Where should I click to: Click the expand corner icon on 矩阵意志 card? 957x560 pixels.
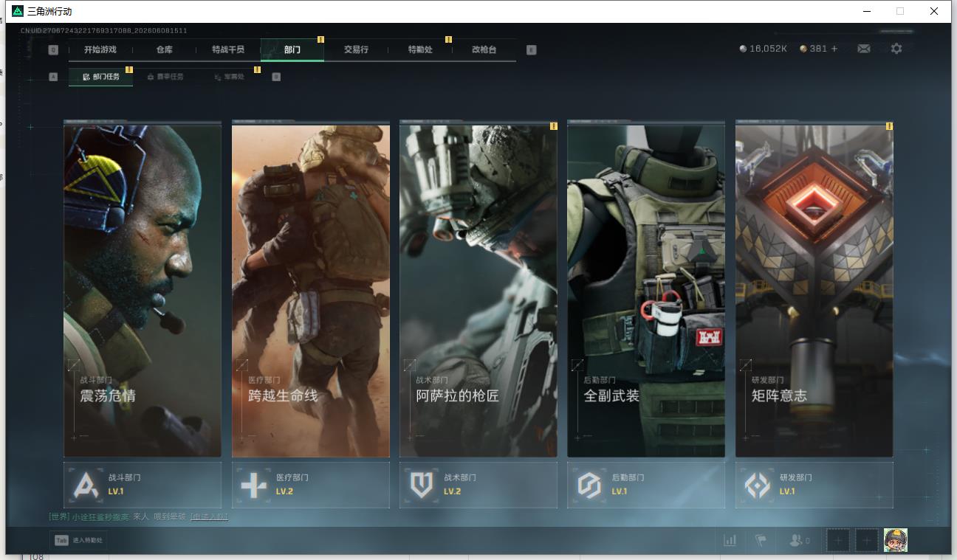[746, 364]
